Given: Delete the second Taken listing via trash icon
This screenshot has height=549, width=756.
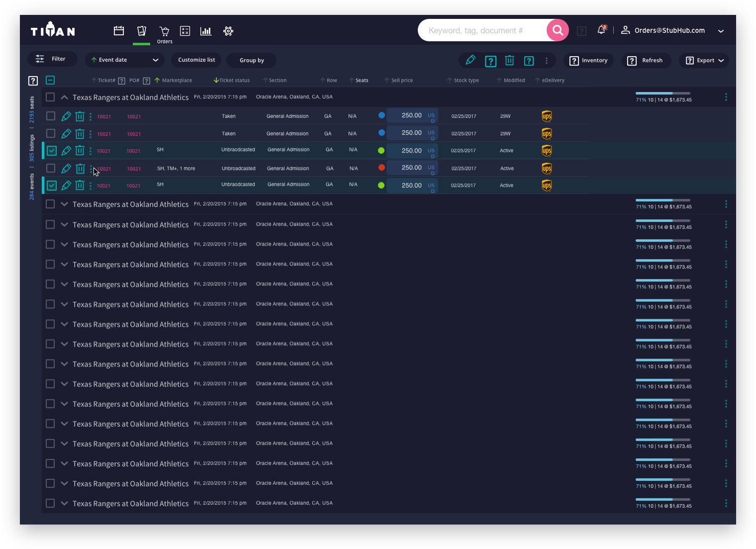Looking at the screenshot, I should tap(80, 134).
